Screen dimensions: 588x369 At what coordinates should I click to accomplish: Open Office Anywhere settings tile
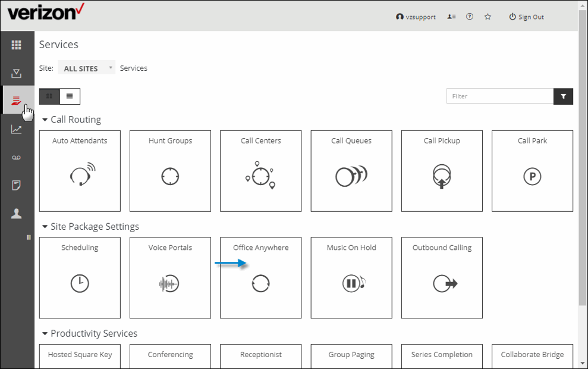tap(260, 278)
